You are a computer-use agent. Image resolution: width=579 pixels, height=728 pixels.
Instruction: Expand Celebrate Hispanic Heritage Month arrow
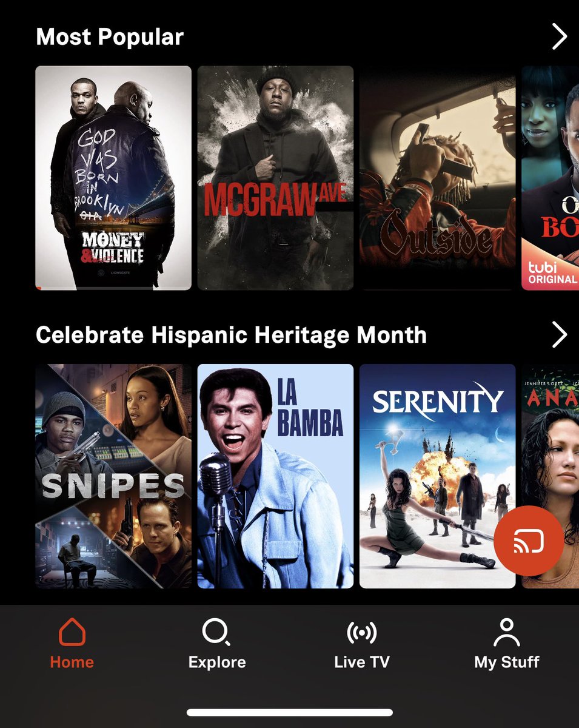pos(559,334)
